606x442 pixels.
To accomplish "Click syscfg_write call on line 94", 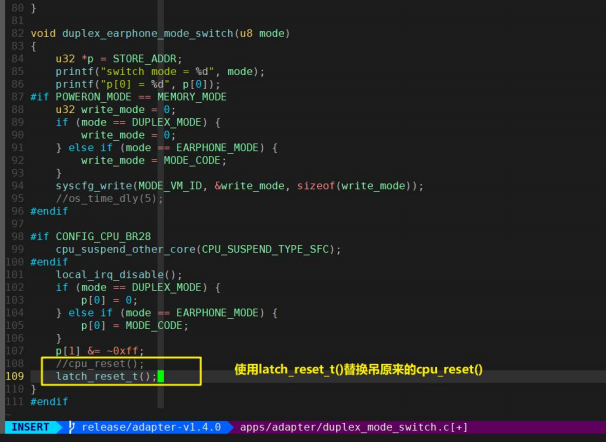I will pyautogui.click(x=239, y=186).
